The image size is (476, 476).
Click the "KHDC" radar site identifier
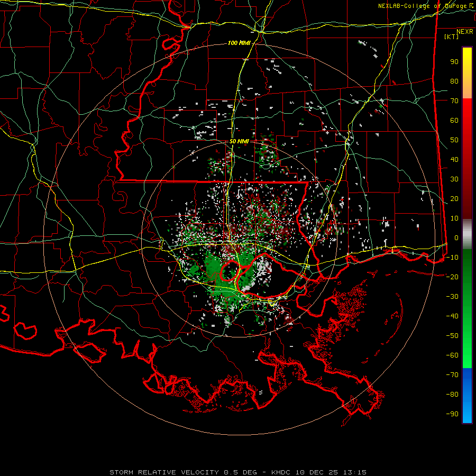282,472
